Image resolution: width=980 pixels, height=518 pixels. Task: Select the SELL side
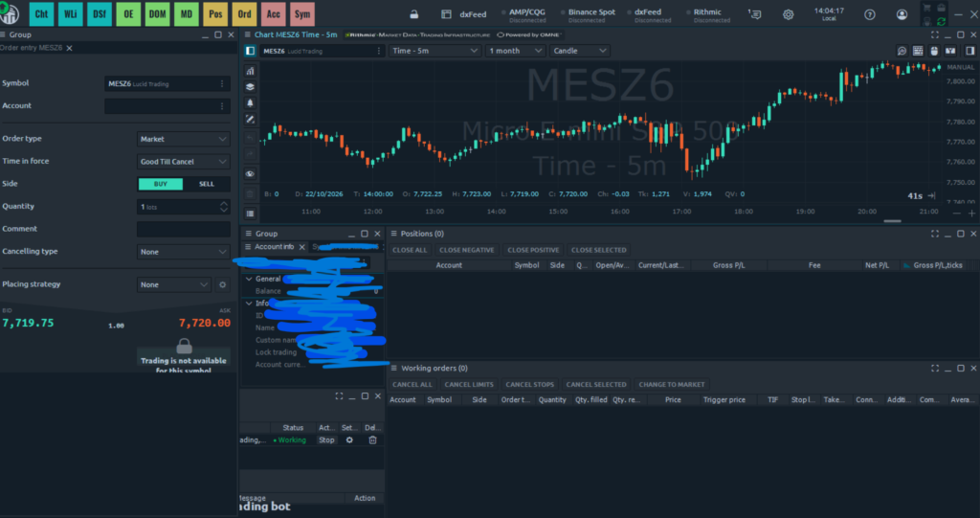207,184
